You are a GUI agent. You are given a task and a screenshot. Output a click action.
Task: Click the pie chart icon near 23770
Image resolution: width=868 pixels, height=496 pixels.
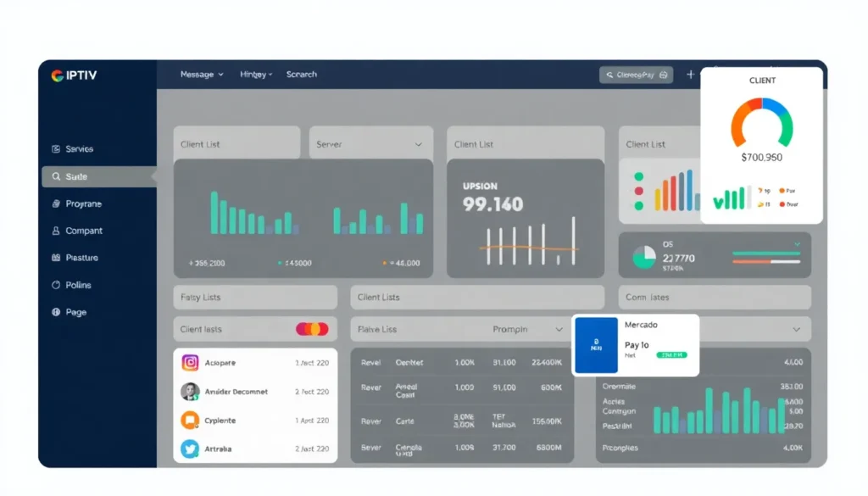[x=644, y=257]
